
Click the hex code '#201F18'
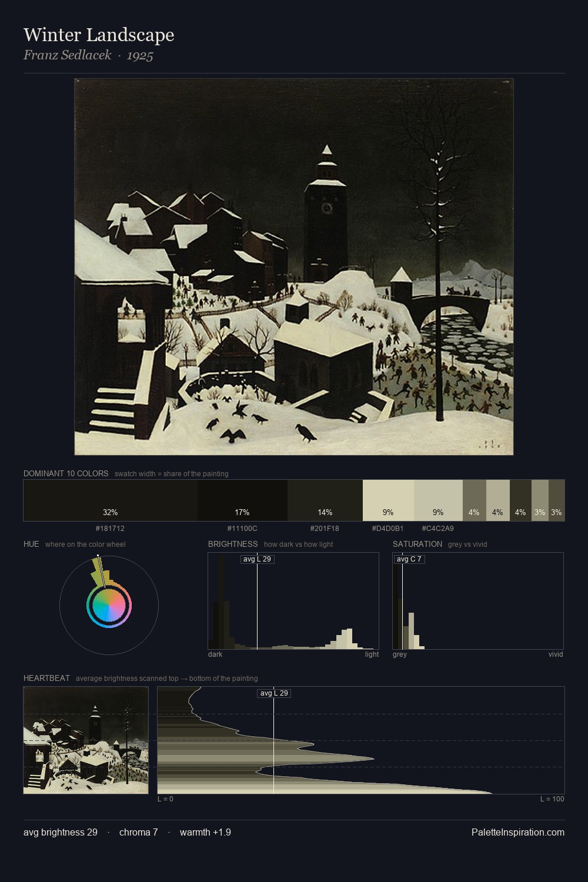(325, 528)
